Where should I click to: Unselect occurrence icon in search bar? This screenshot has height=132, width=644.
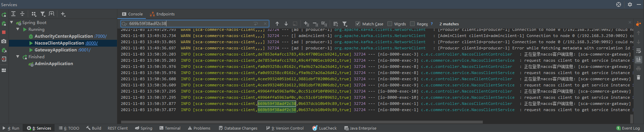pos(315,24)
